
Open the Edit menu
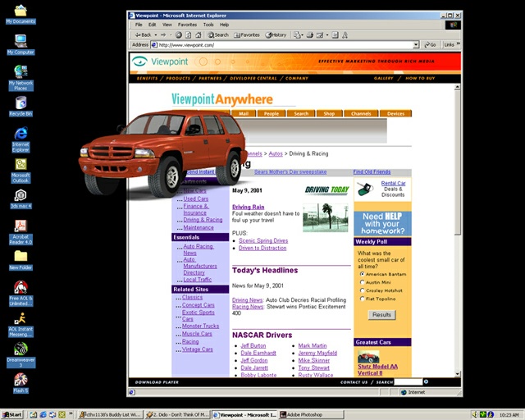(x=152, y=25)
